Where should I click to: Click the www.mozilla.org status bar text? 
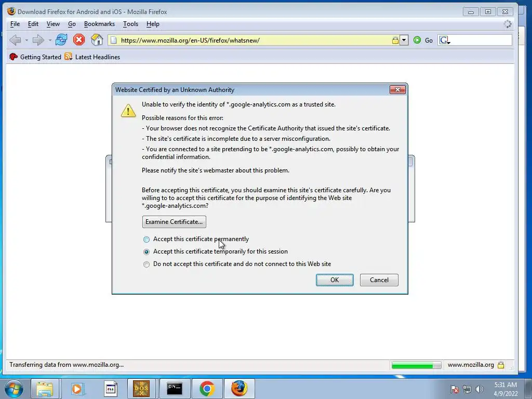click(471, 365)
